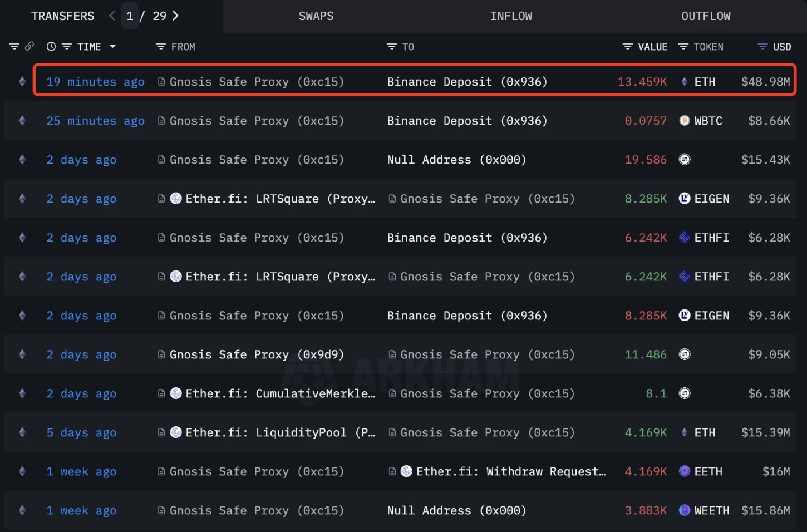Open Gnosis Safe Proxy (0x9d9) sender
The height and width of the screenshot is (532, 807).
point(257,354)
